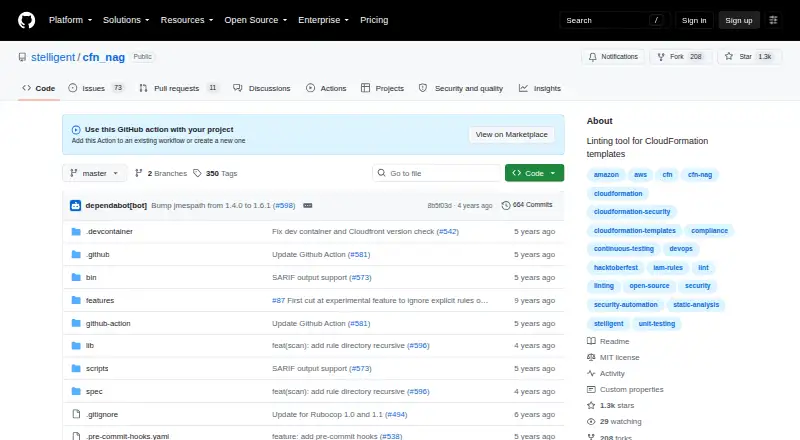Screen dimensions: 800x440
Task: Click the Go to file input
Action: coord(437,174)
